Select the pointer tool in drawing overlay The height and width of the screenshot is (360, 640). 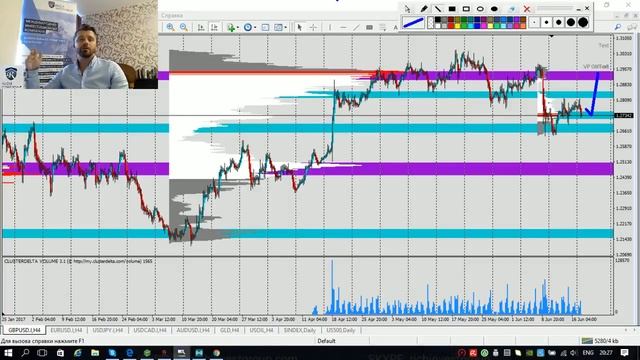coord(407,9)
